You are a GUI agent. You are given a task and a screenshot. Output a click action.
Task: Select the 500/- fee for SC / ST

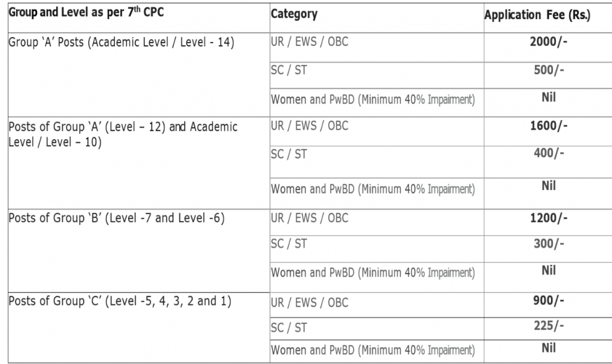tap(549, 70)
